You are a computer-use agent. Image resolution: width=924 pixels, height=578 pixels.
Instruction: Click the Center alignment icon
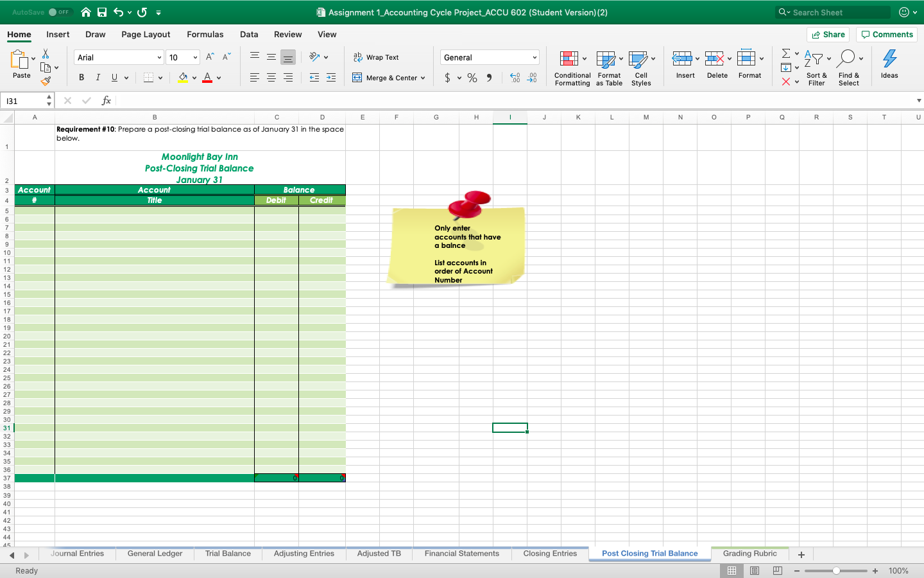[x=271, y=78]
